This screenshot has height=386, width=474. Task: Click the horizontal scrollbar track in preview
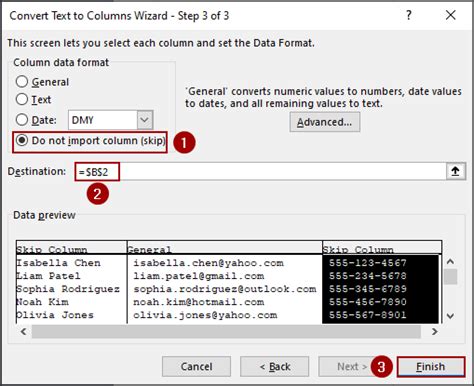pos(226,332)
